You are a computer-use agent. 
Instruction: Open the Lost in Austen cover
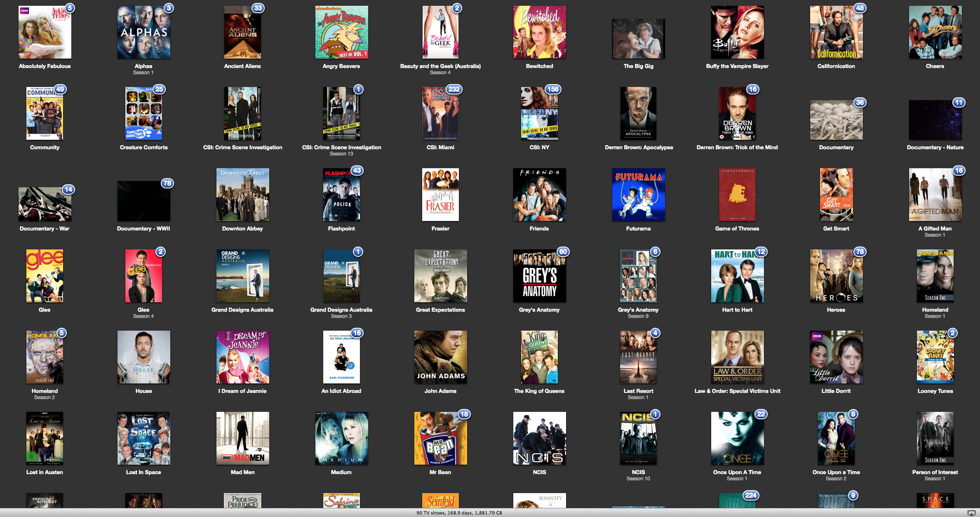pos(45,438)
